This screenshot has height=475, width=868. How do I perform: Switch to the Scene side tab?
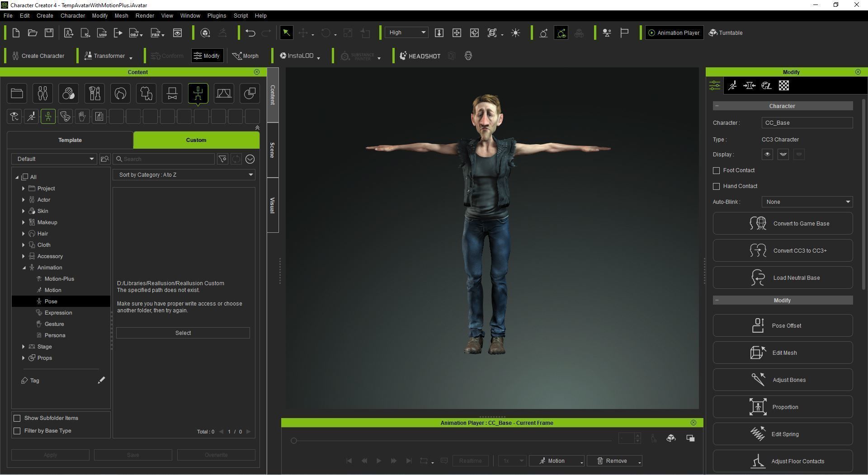273,150
